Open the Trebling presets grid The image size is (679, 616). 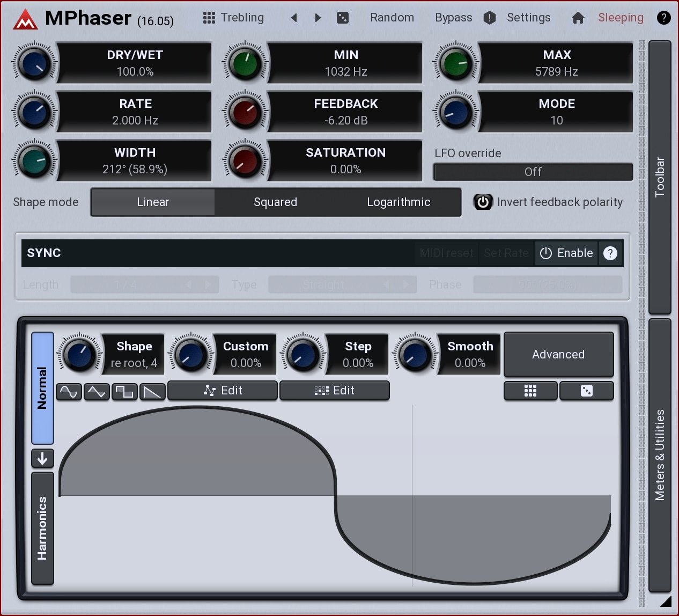click(x=233, y=18)
